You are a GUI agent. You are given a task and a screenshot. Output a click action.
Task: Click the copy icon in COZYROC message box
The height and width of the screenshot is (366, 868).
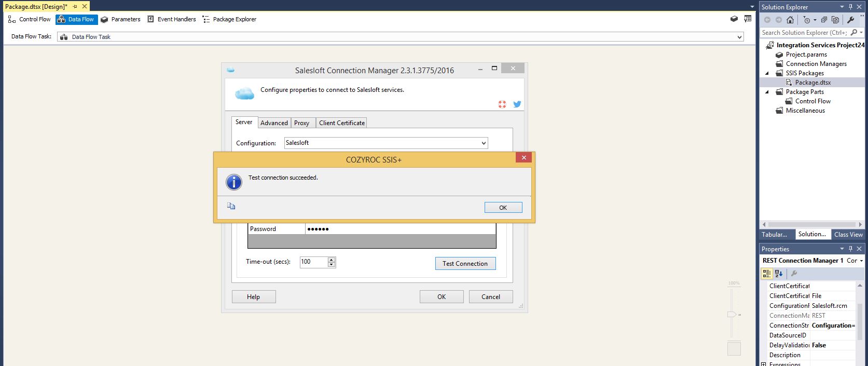tap(231, 206)
